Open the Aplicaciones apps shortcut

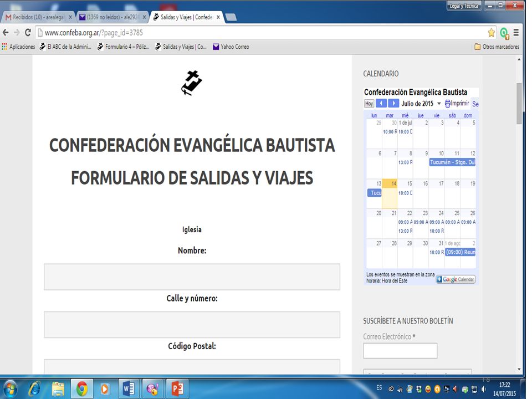pos(18,47)
